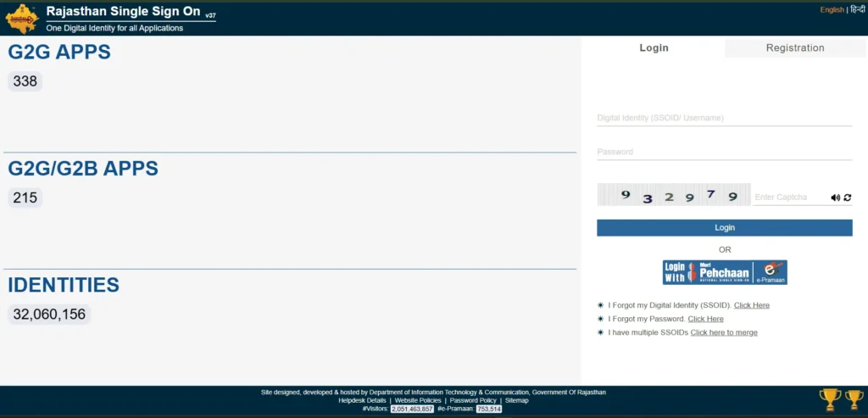
Task: Click here to merge multiple SSOIDs
Action: tap(723, 332)
